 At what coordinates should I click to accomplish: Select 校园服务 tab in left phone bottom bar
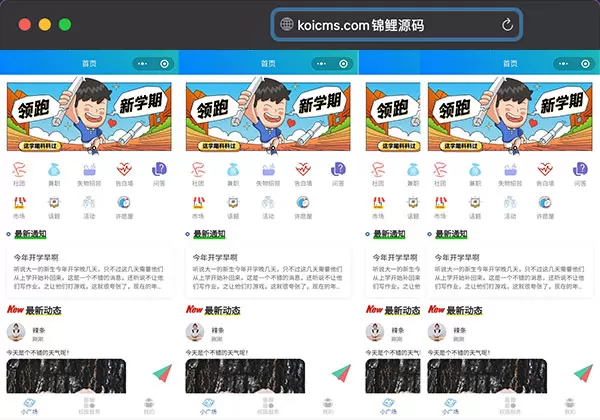[x=89, y=406]
